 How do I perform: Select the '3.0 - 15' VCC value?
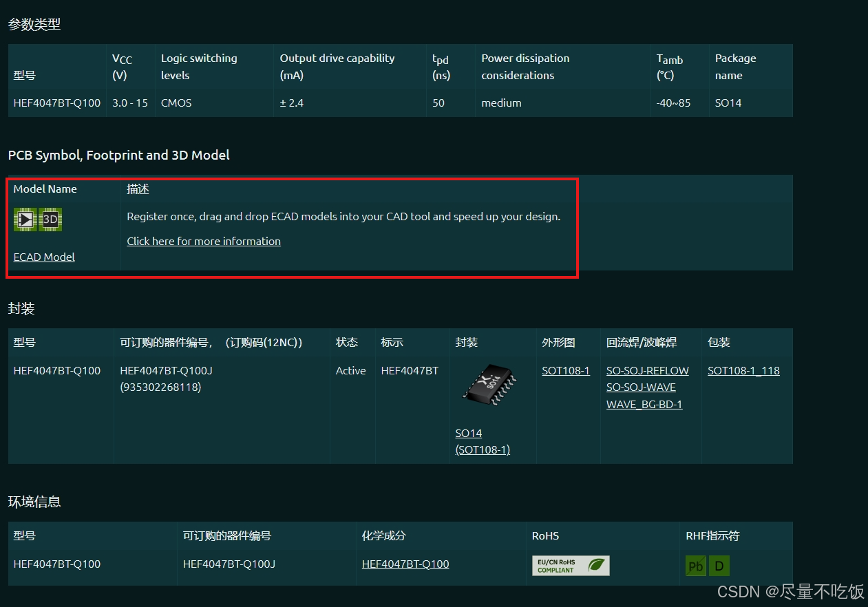[130, 103]
